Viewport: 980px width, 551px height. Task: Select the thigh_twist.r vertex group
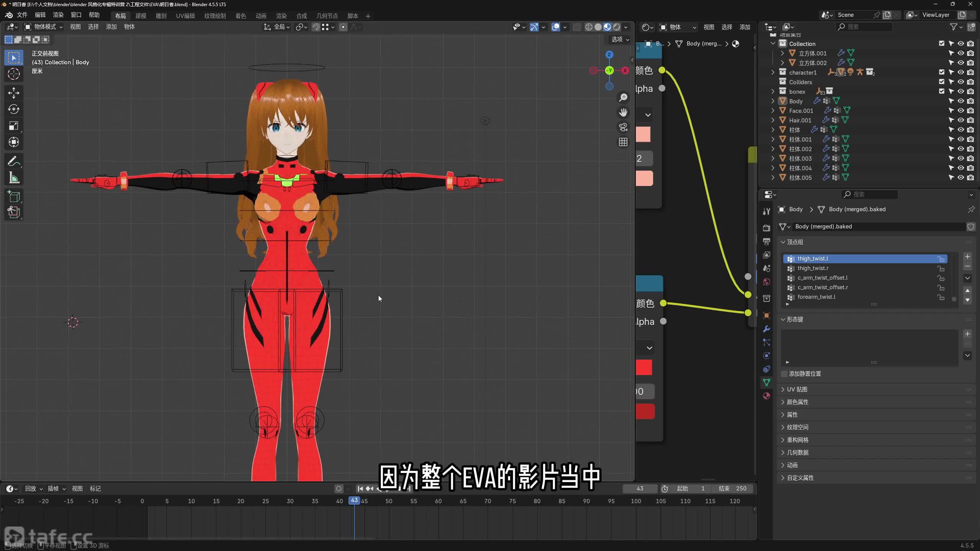[x=813, y=268]
